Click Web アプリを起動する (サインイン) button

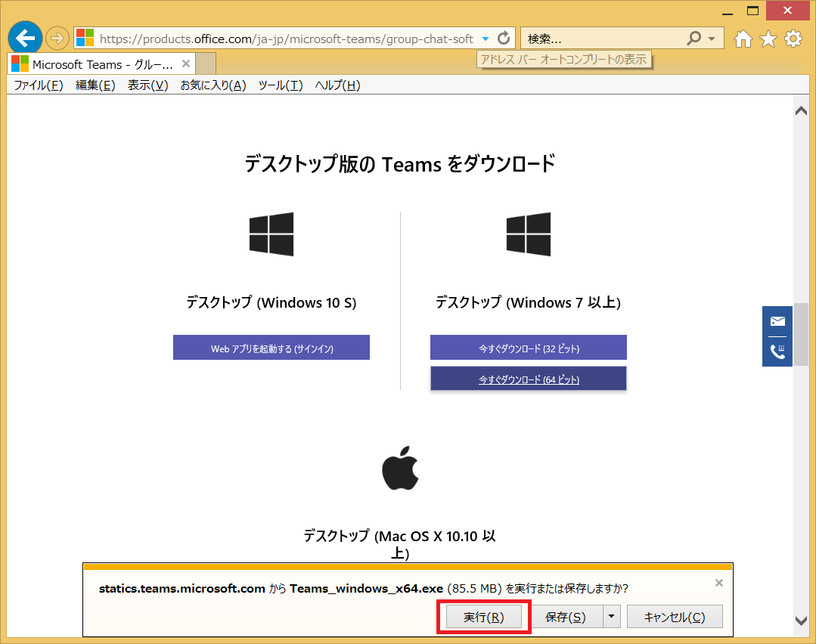click(x=271, y=348)
